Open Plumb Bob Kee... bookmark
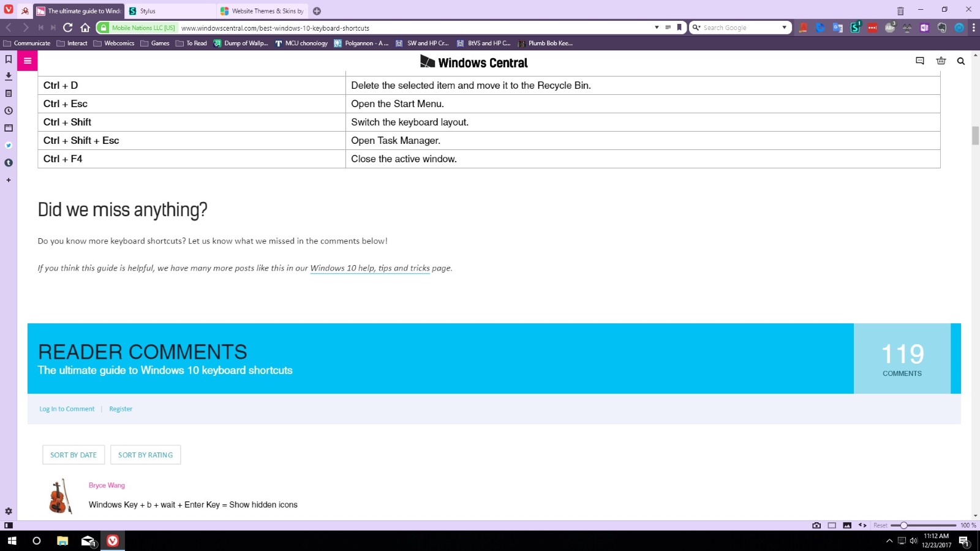The width and height of the screenshot is (980, 551). [545, 43]
